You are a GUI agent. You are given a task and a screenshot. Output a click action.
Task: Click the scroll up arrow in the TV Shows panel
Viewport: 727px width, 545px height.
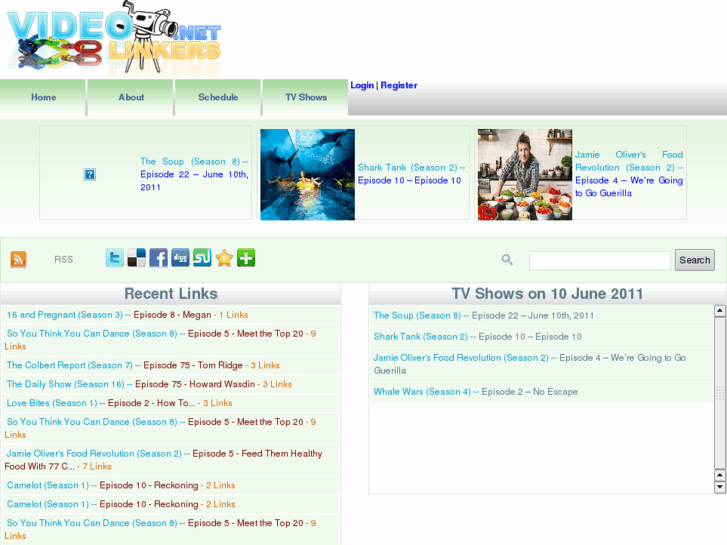720,310
